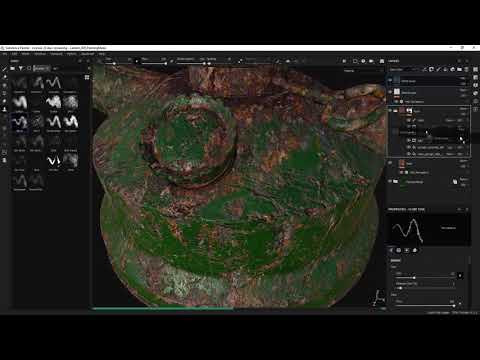Open the Mode menu
480x360 pixels.
[x=26, y=54]
